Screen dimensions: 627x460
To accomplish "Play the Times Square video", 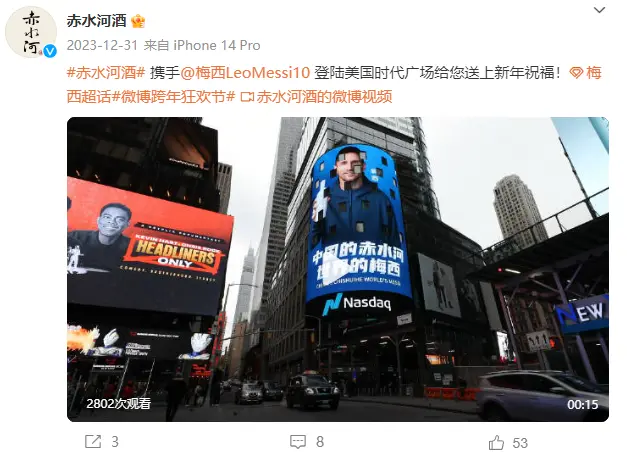I will pos(337,269).
